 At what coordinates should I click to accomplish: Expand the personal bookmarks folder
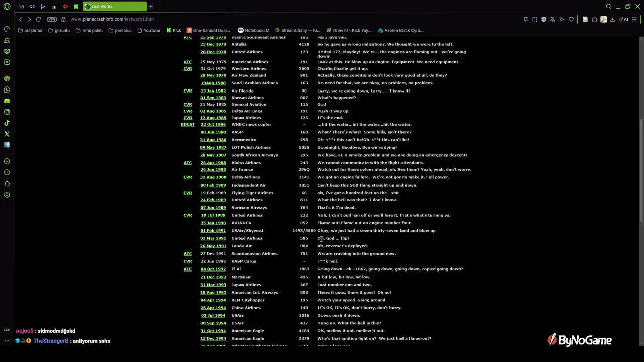coord(120,30)
